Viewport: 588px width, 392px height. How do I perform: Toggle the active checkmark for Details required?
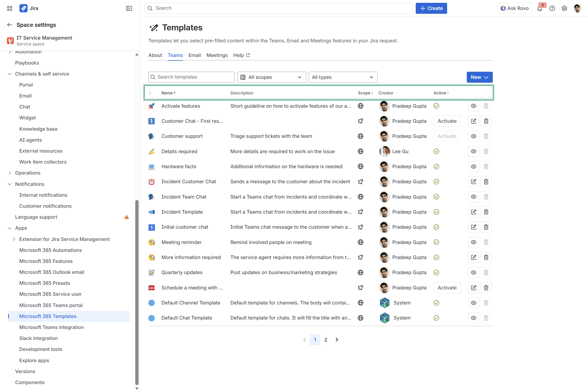(x=436, y=152)
